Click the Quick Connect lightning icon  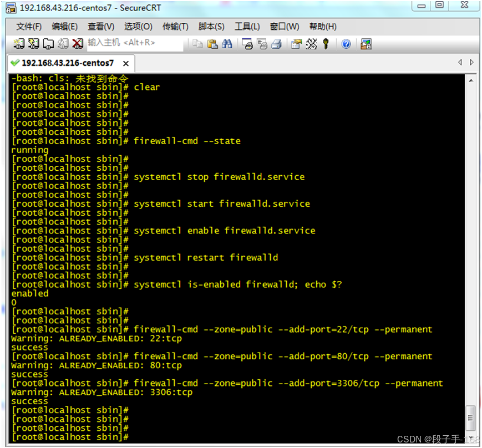[x=33, y=44]
